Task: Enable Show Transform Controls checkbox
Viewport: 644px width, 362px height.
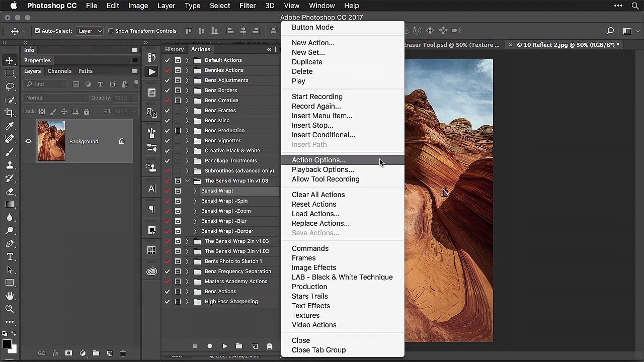Action: pos(111,31)
